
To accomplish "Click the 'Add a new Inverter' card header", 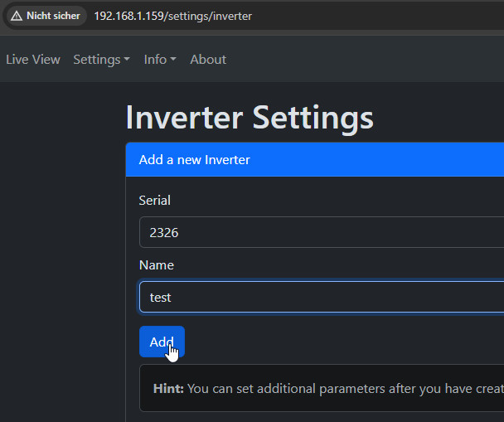I will pos(315,159).
